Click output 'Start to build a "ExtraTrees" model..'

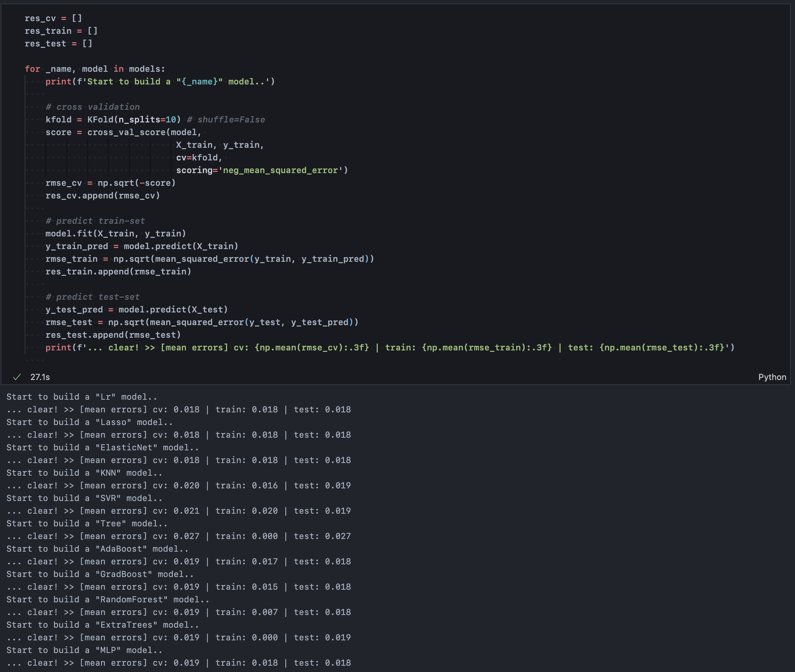click(x=103, y=625)
